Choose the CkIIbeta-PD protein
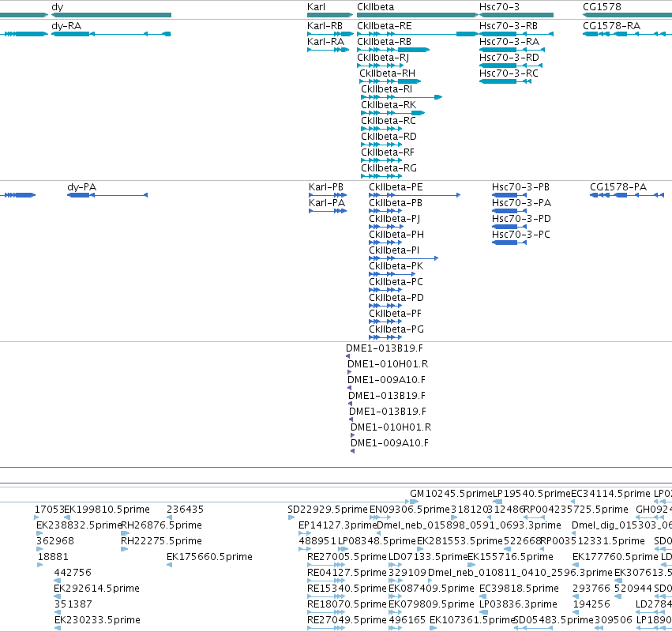The height and width of the screenshot is (632, 672). coord(396,298)
